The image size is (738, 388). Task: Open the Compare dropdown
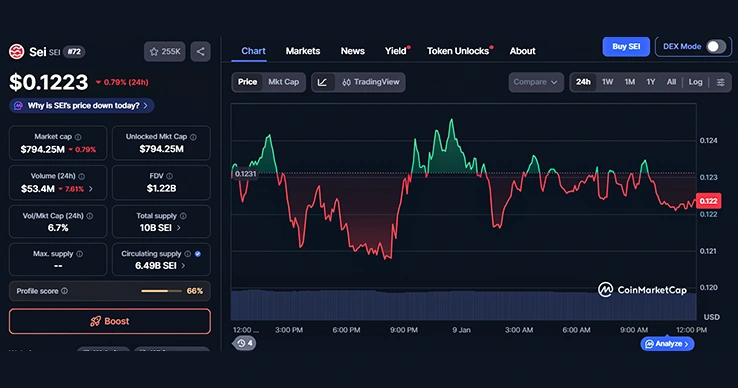(x=536, y=82)
